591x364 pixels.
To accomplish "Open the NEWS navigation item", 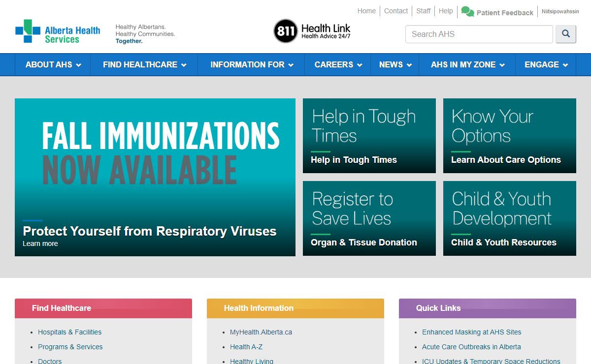I will click(x=395, y=64).
